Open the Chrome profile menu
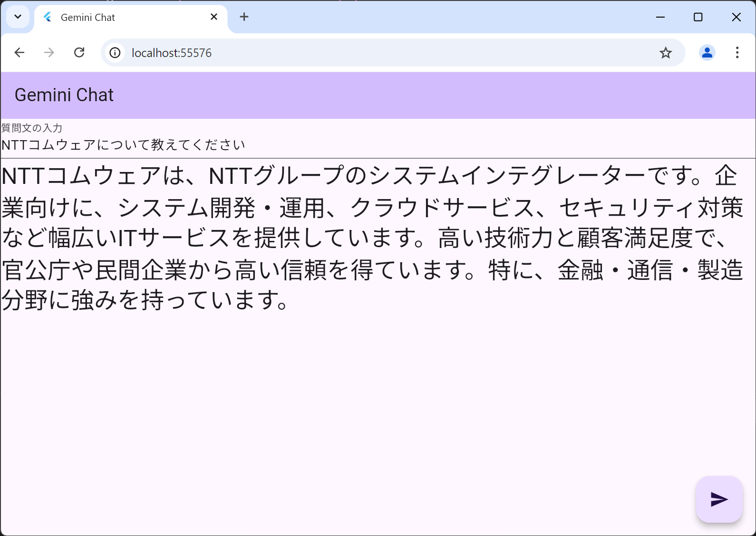The width and height of the screenshot is (756, 536). [x=707, y=53]
